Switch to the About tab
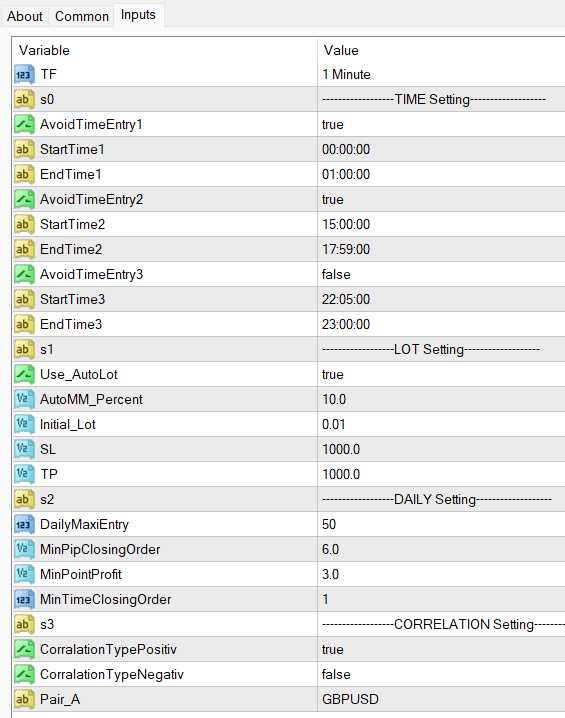This screenshot has width=565, height=718. 25,16
